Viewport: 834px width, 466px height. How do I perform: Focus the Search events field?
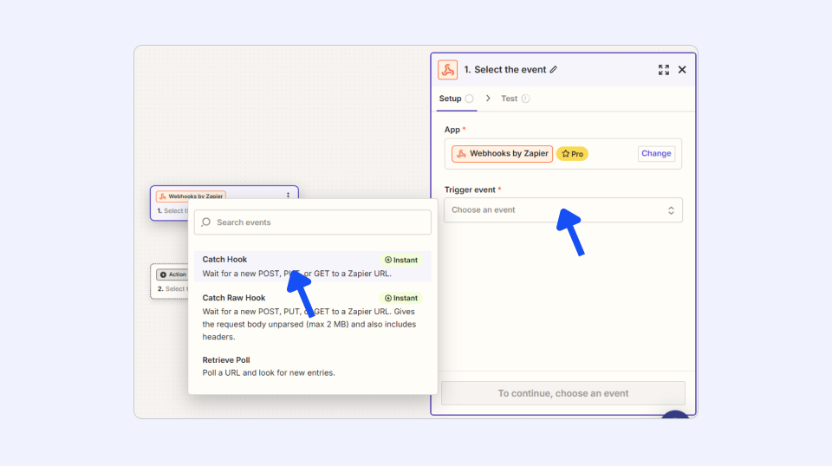(312, 222)
